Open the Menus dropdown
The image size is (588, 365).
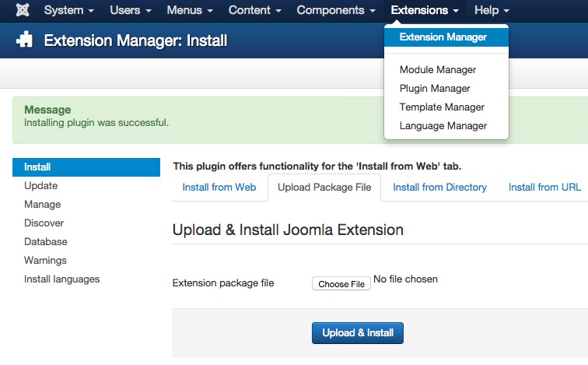pos(189,11)
